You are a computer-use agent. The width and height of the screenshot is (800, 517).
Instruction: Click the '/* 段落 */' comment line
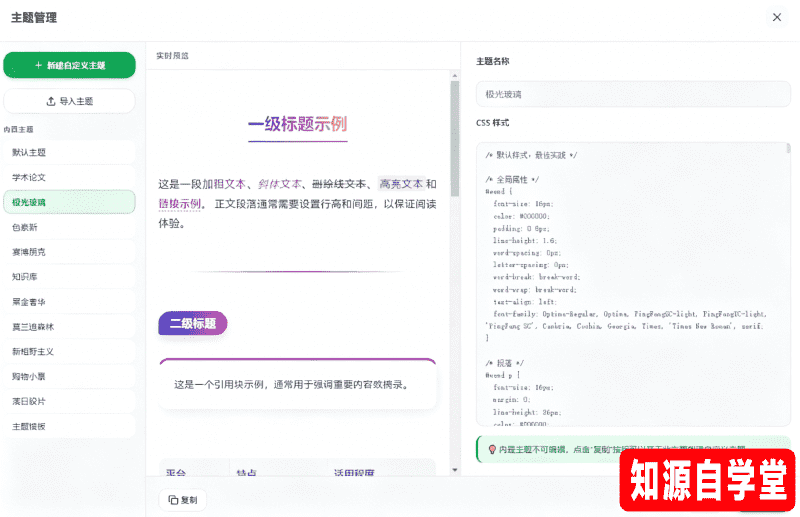point(504,363)
